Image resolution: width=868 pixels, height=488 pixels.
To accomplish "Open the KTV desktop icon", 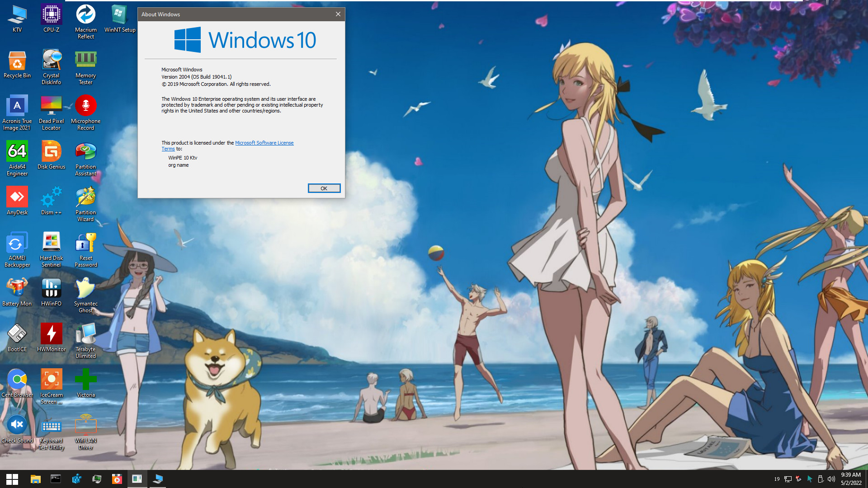I will click(x=17, y=19).
